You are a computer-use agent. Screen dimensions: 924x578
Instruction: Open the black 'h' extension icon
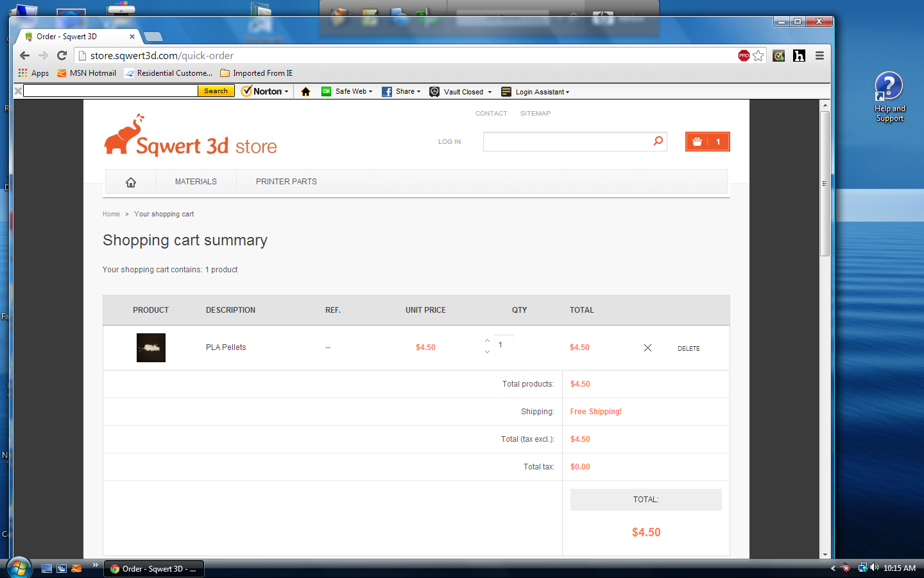point(799,56)
